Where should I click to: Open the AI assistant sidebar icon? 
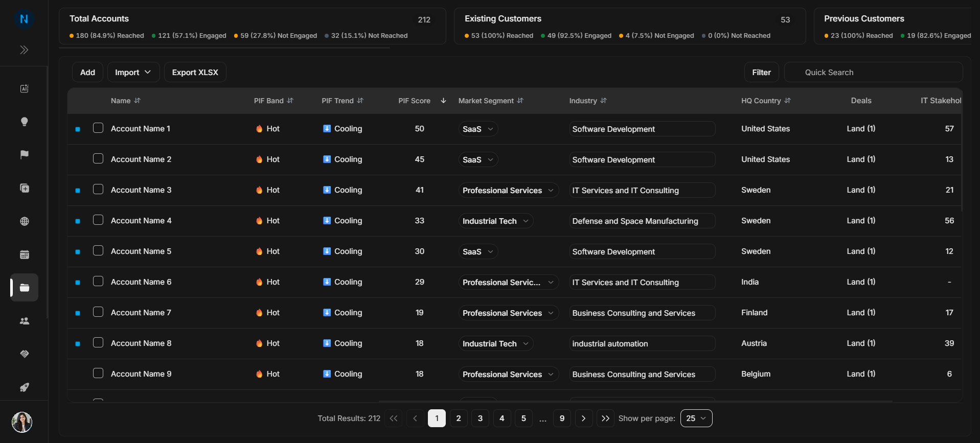(x=24, y=88)
